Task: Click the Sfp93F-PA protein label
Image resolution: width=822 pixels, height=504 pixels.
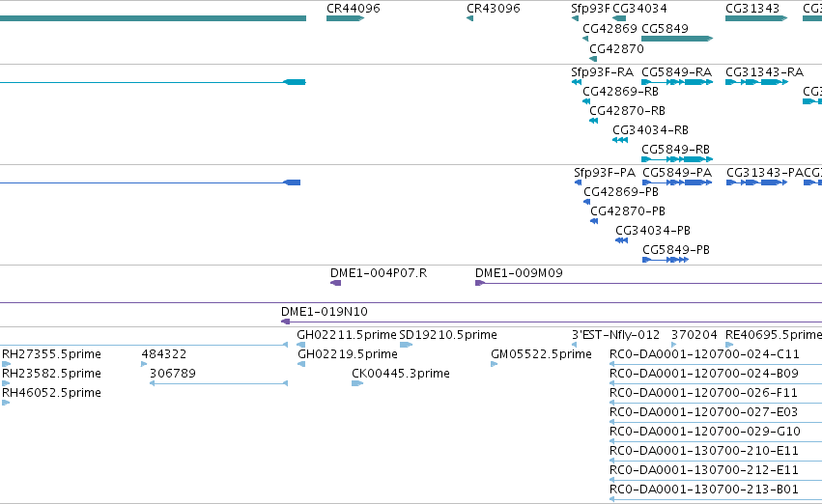Action: (x=605, y=173)
